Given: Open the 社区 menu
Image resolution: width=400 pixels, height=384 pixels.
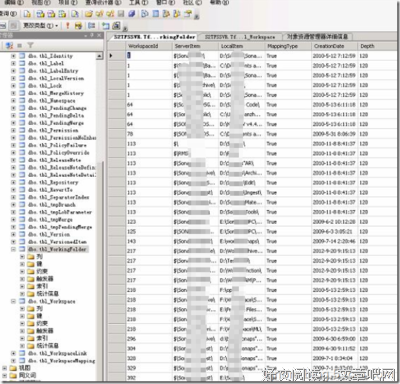Looking at the screenshot, I should point(192,3).
